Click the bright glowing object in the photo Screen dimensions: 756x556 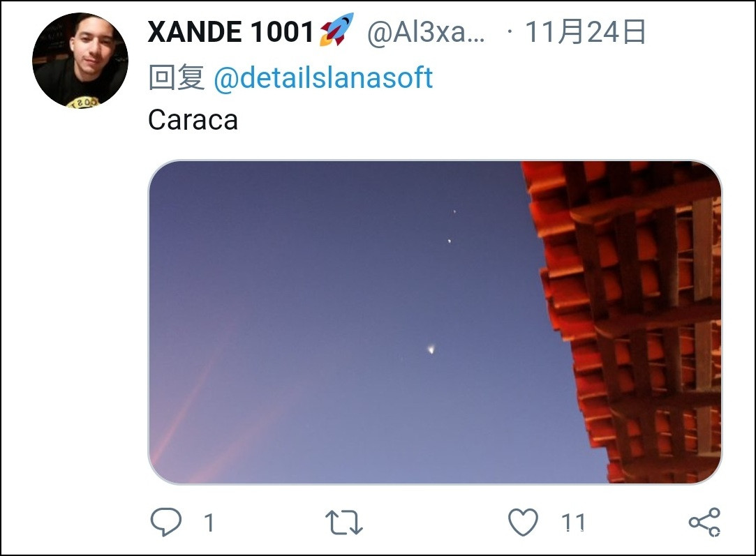pyautogui.click(x=431, y=349)
